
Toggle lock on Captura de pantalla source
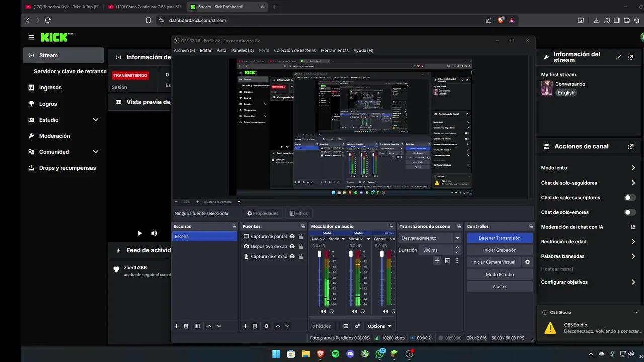301,236
